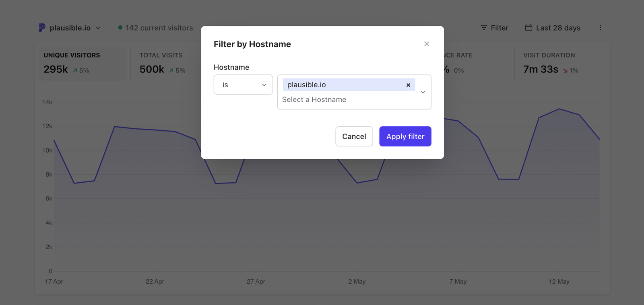Expand the hostname selection list chevron
Screen dimensions: 644x305
pos(423,92)
